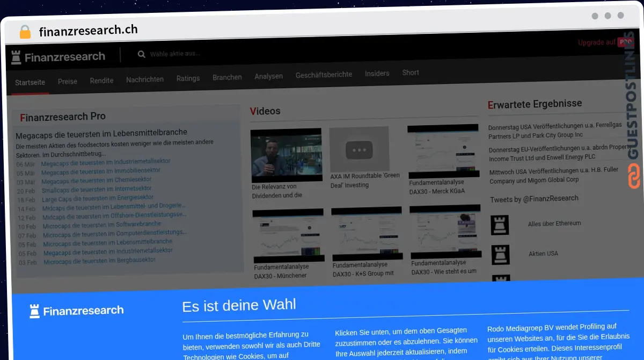Open Megacaps die teuersten im Chemiesektor

pyautogui.click(x=97, y=181)
